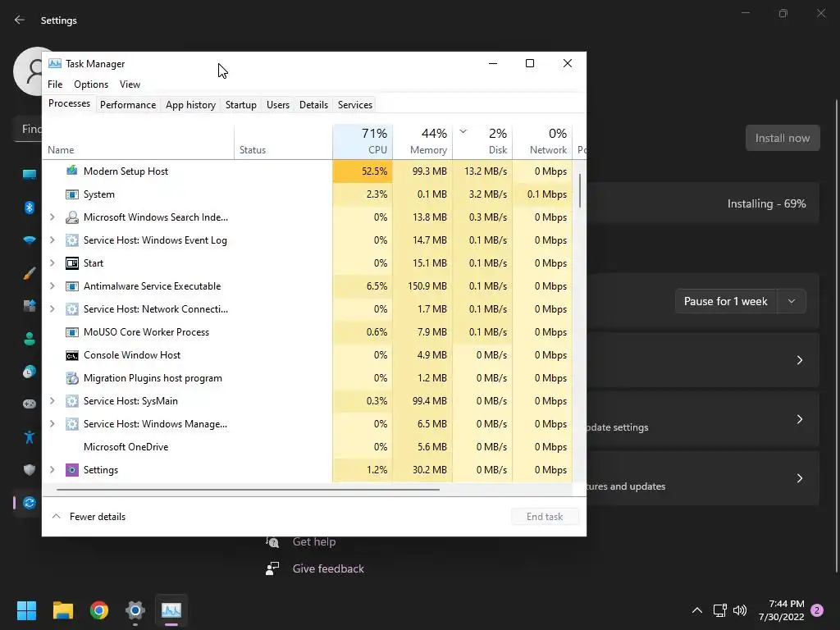This screenshot has height=630, width=840.
Task: Click the Task Manager vertical scrollbar thumb
Action: pos(580,190)
